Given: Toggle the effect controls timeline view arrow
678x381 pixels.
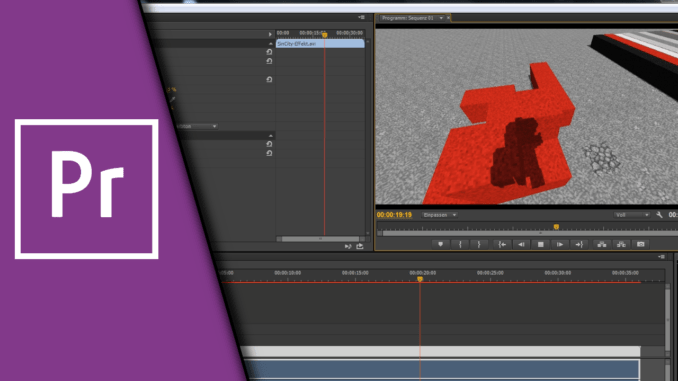Looking at the screenshot, I should click(270, 34).
